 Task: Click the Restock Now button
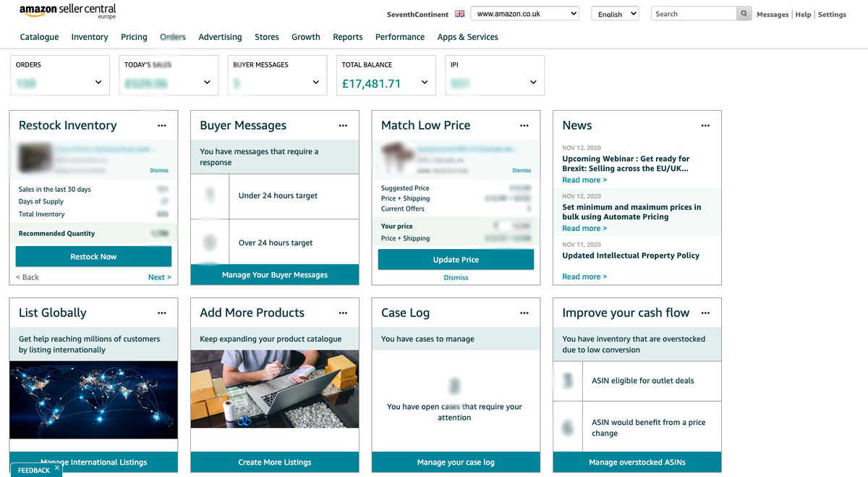click(93, 257)
